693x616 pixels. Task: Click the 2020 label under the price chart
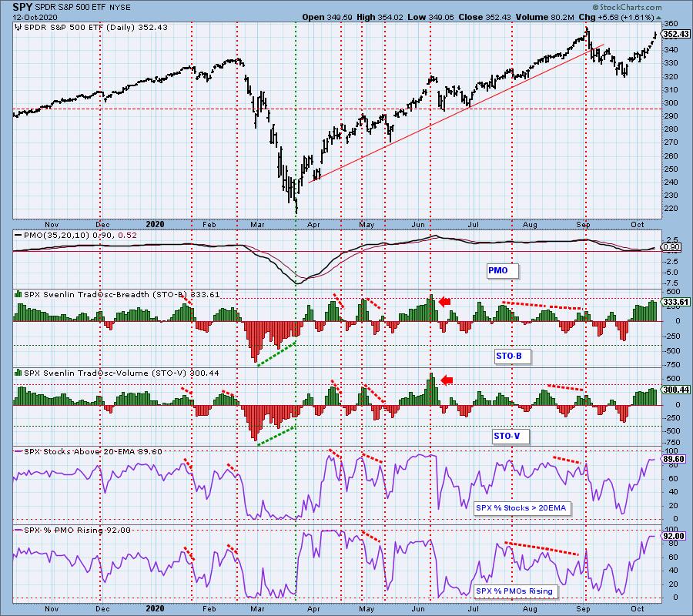point(155,224)
